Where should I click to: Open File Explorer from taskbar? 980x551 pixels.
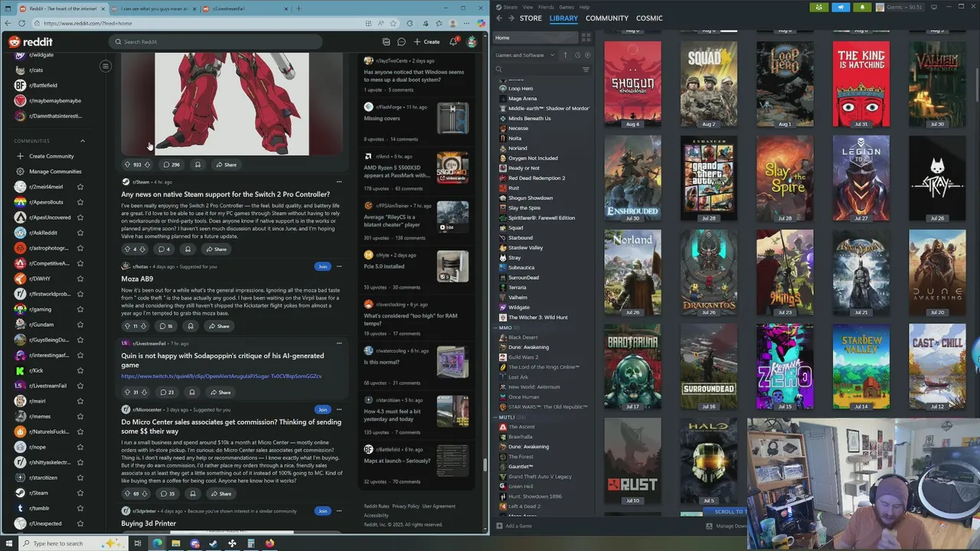[175, 543]
